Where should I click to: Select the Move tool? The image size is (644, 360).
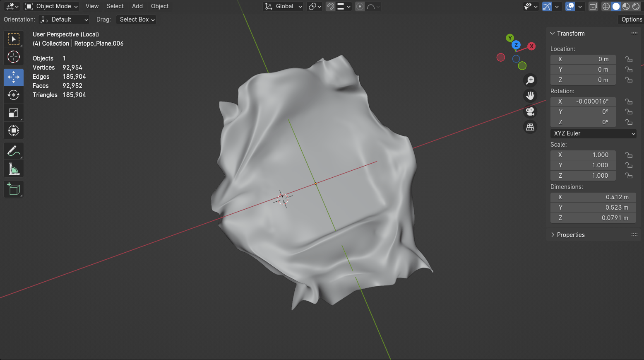tap(14, 77)
